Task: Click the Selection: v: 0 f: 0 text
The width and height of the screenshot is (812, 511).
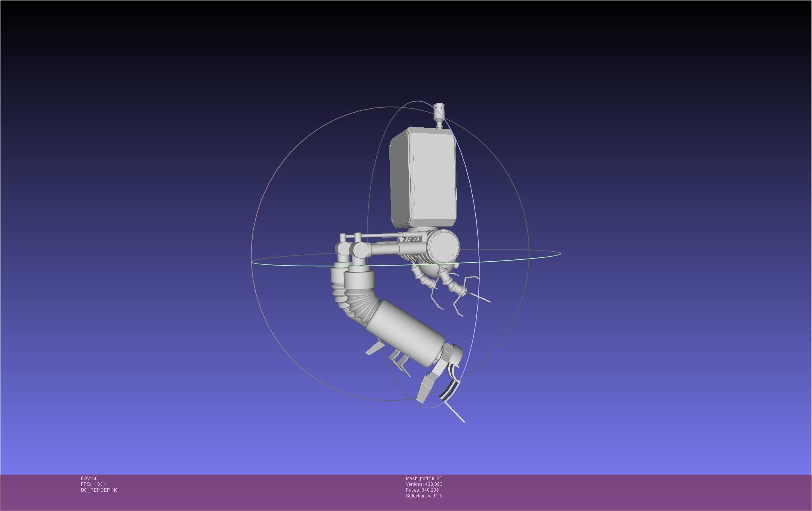Action: click(x=424, y=496)
